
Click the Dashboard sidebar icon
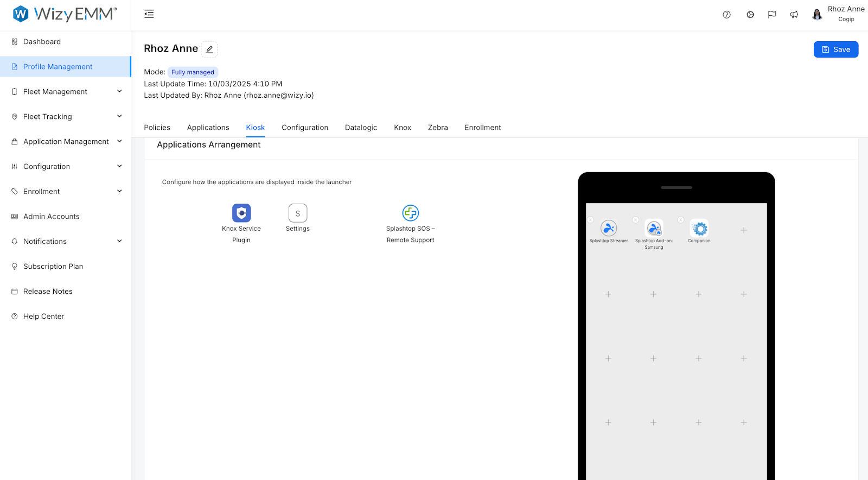click(15, 42)
